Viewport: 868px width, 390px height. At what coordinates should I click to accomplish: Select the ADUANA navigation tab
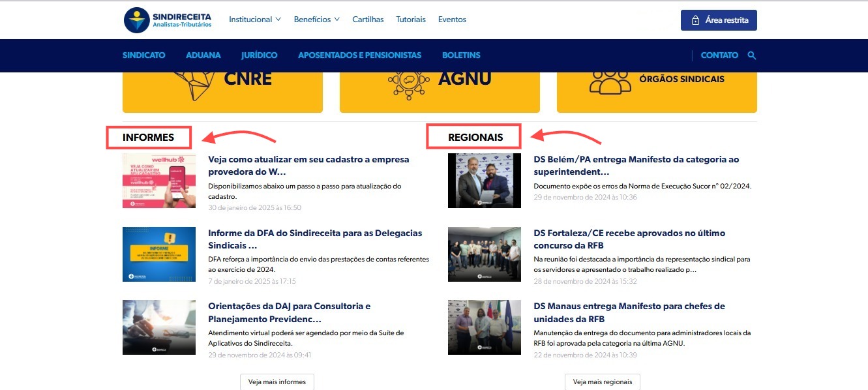[x=203, y=55]
